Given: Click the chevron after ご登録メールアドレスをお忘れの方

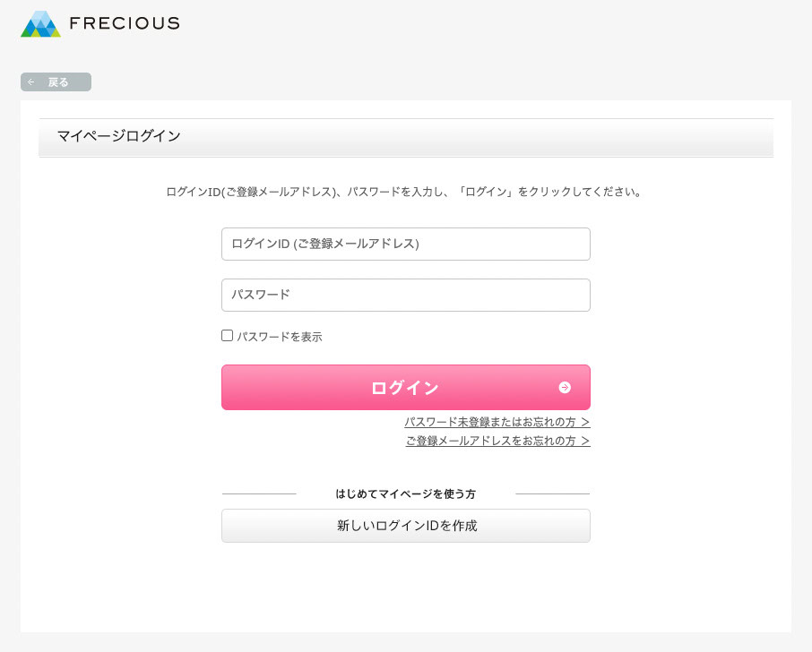Looking at the screenshot, I should coord(585,441).
